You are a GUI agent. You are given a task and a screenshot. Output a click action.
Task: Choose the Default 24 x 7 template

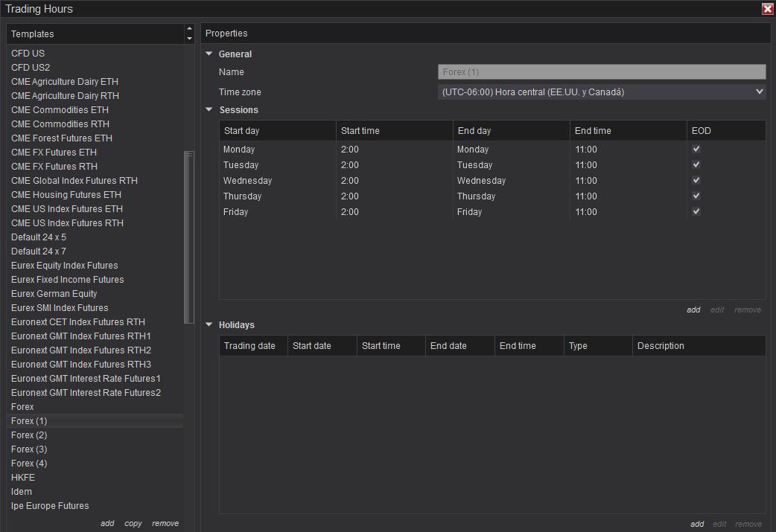point(39,251)
